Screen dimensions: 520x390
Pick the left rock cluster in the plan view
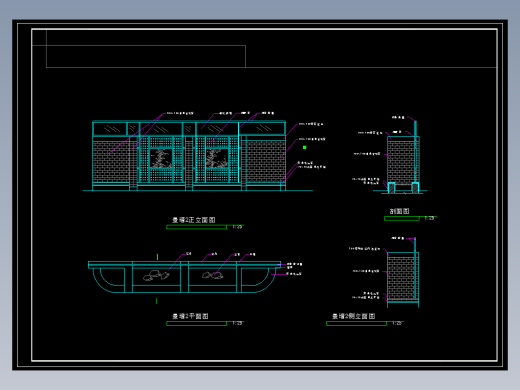(156, 275)
